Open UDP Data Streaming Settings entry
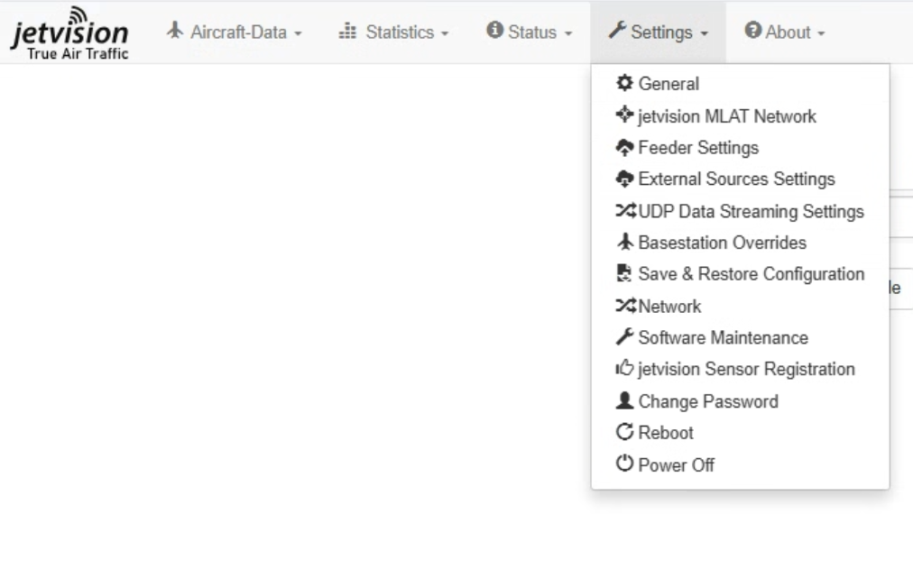This screenshot has width=913, height=588. point(751,212)
